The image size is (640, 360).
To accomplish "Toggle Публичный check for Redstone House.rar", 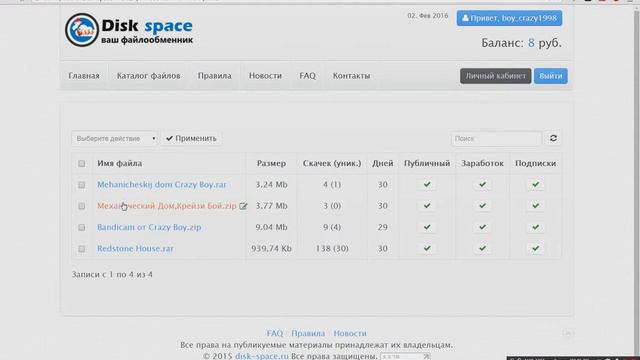I will (x=427, y=248).
